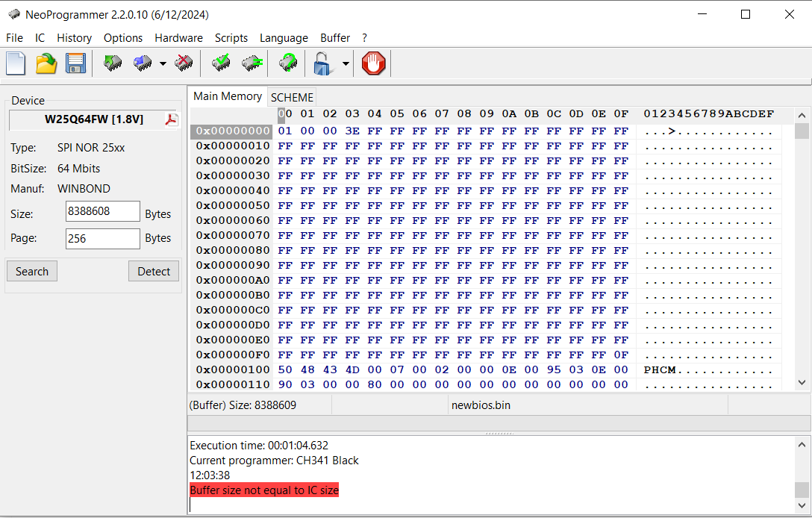812x518 pixels.
Task: Open the W25Q64FW datasheet PDF icon
Action: pos(172,119)
